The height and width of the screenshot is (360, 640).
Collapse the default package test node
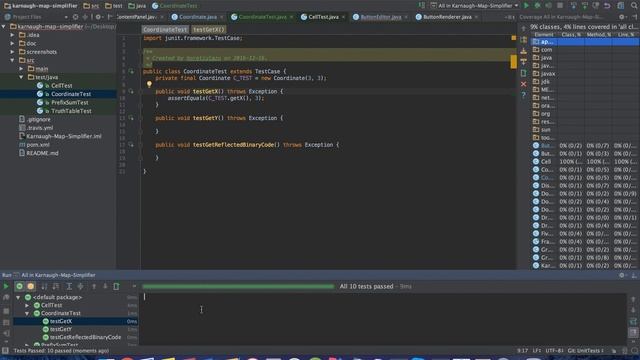pos(18,298)
